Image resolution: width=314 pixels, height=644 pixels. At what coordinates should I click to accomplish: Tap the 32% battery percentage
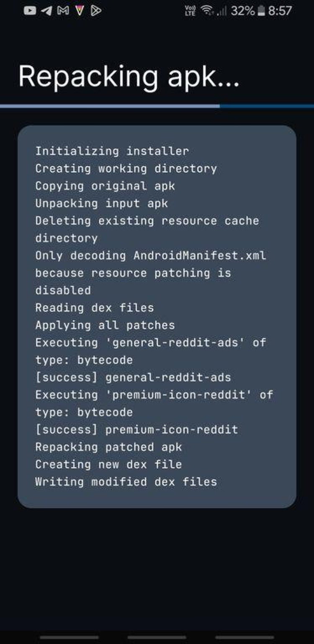point(242,11)
